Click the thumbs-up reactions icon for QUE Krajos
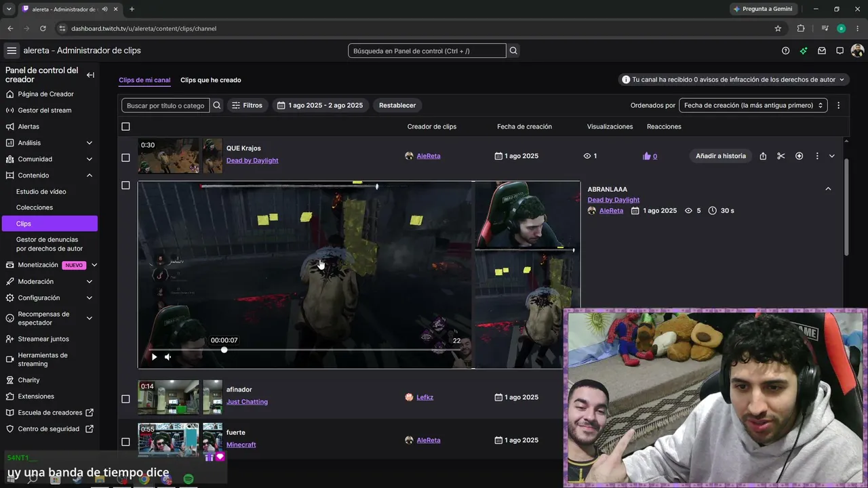The image size is (868, 488). point(646,156)
